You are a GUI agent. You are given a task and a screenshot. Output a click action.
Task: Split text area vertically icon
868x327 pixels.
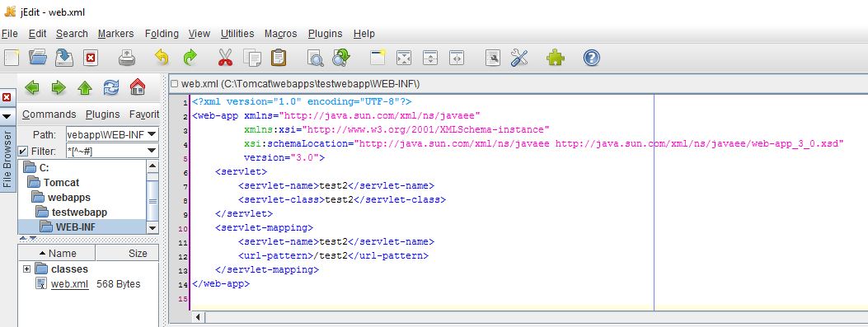pyautogui.click(x=457, y=58)
